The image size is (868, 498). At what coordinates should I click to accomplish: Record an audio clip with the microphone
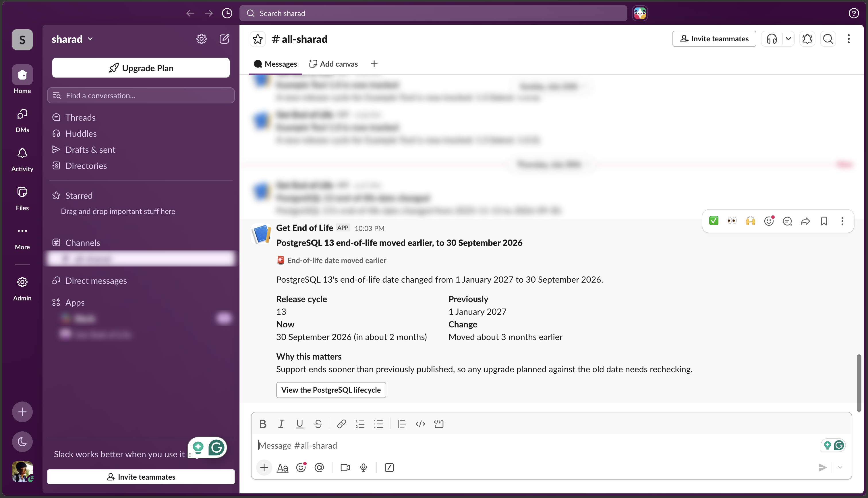point(364,468)
